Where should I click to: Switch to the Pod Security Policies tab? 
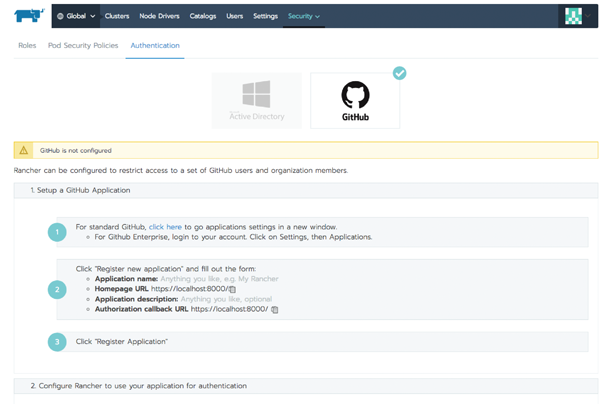83,45
